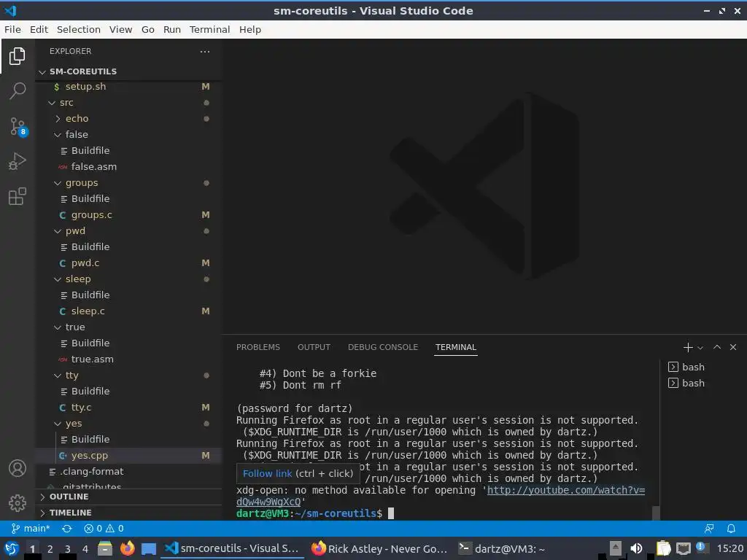The height and width of the screenshot is (560, 747).
Task: Switch to workspace 2 on taskbar
Action: [50, 549]
